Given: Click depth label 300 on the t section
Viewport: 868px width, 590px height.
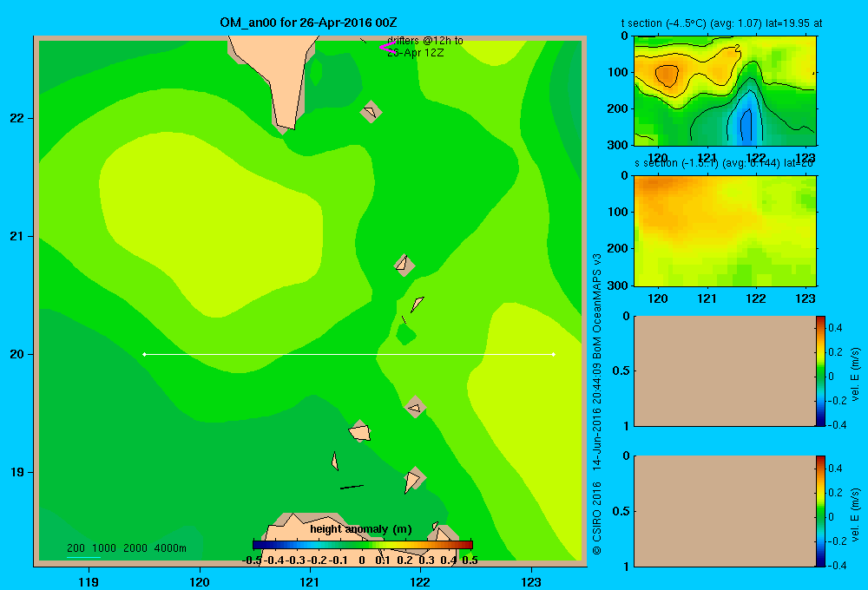Looking at the screenshot, I should (x=618, y=145).
